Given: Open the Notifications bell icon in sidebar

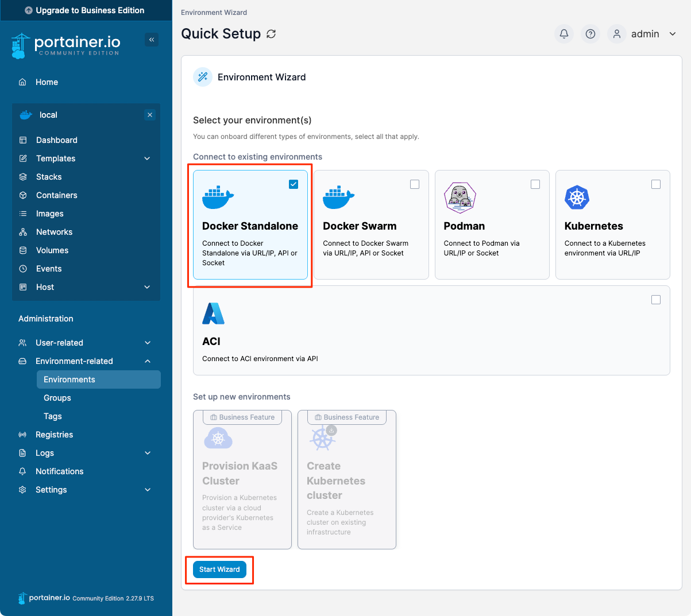Looking at the screenshot, I should (x=22, y=471).
